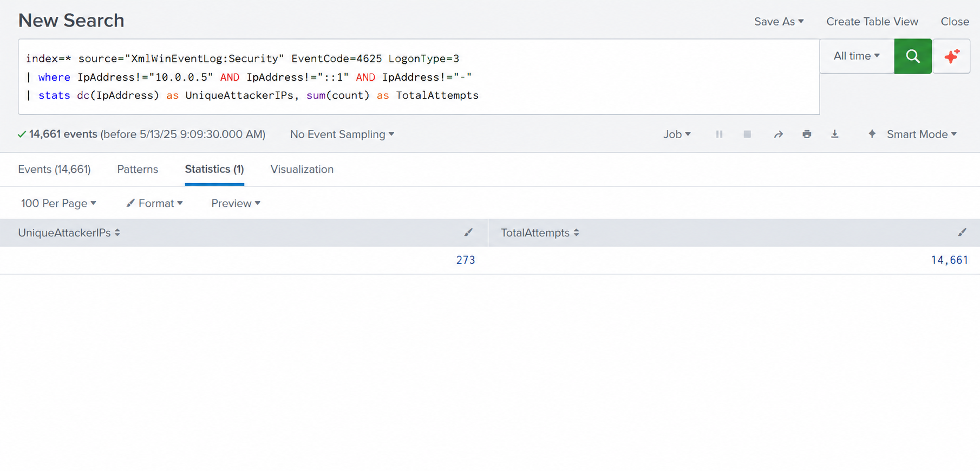Print the search results
980x471 pixels.
point(807,134)
